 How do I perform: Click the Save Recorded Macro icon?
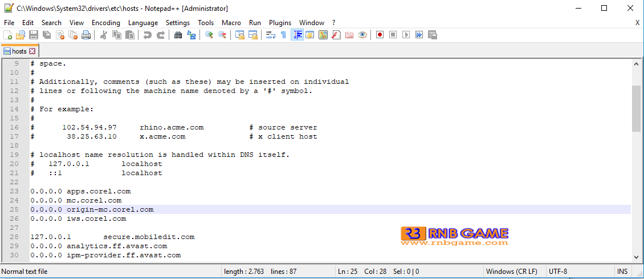click(x=432, y=35)
